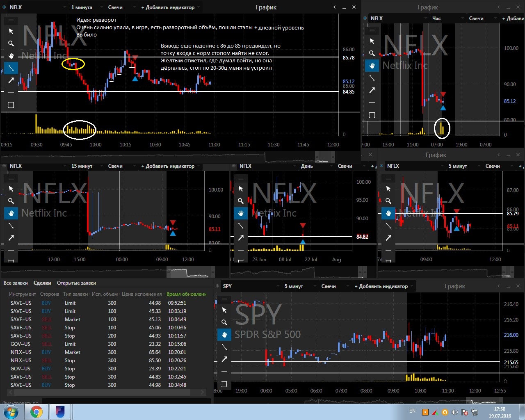Screen dimensions: 525x420
Task: Select the cursor tool in NFLX 1 минута chart
Action: (x=11, y=31)
